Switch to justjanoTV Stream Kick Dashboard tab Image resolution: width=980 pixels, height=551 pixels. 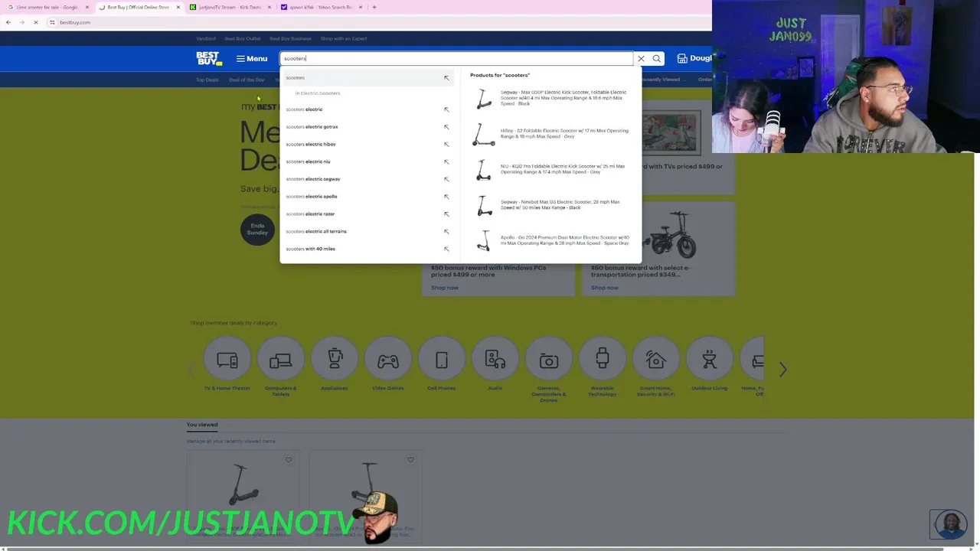point(230,7)
